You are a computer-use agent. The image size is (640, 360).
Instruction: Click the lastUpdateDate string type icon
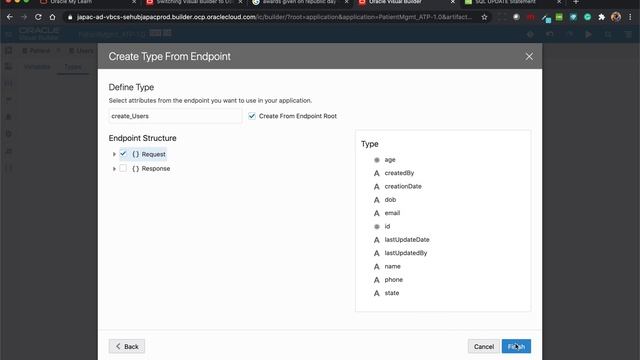377,240
